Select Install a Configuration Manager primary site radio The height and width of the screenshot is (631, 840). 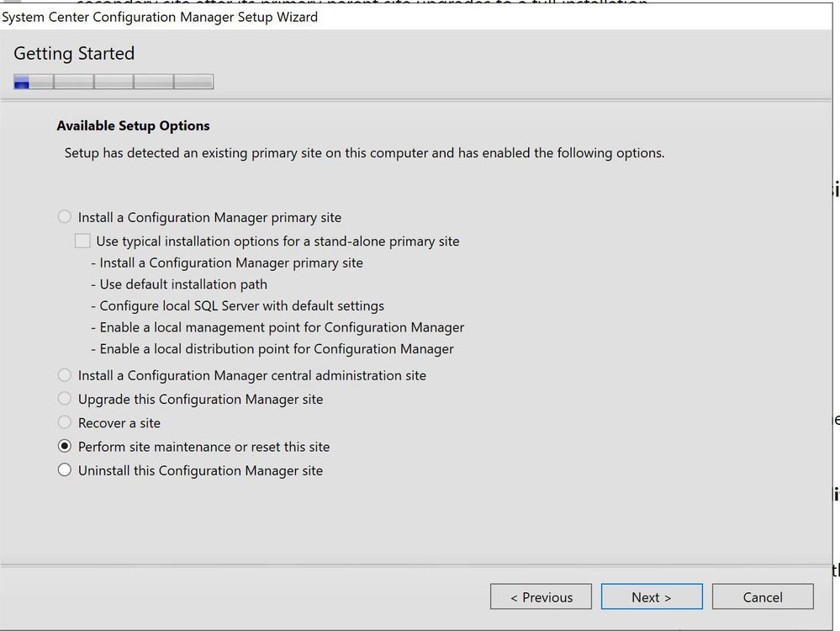point(64,217)
